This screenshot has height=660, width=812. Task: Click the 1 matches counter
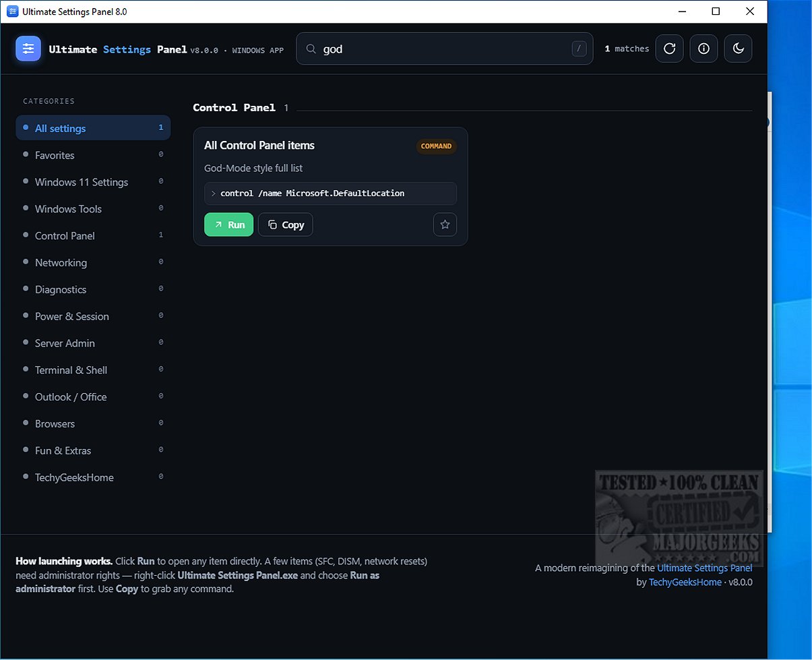pos(627,49)
